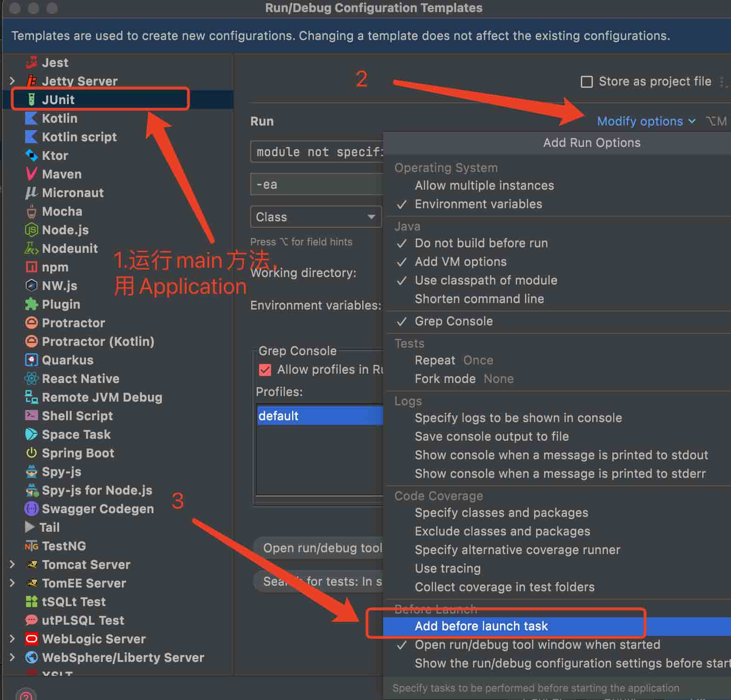Viewport: 731px width, 700px height.
Task: Toggle Open run/debug tool window when started
Action: point(537,645)
